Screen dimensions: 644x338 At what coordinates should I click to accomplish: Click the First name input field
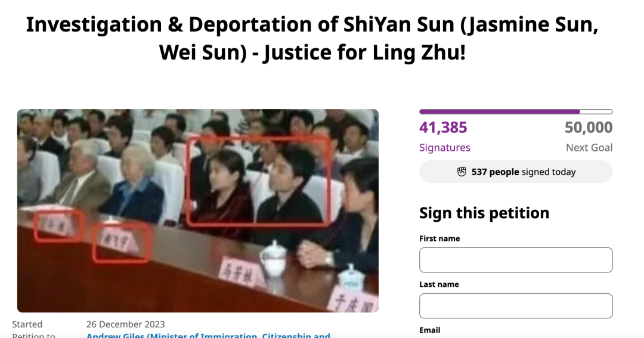(516, 260)
